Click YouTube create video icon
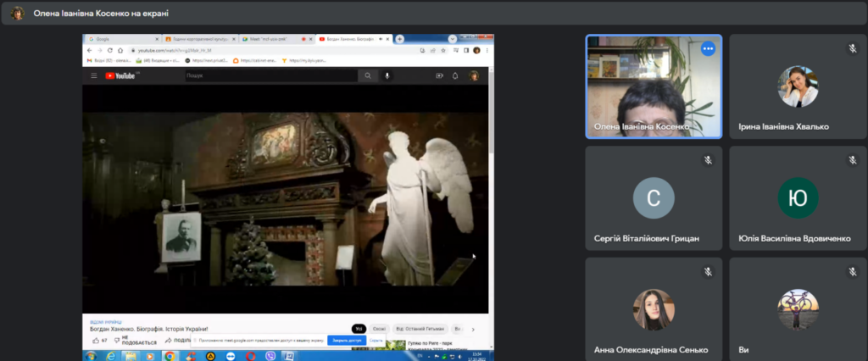This screenshot has width=868, height=361. pyautogui.click(x=439, y=75)
